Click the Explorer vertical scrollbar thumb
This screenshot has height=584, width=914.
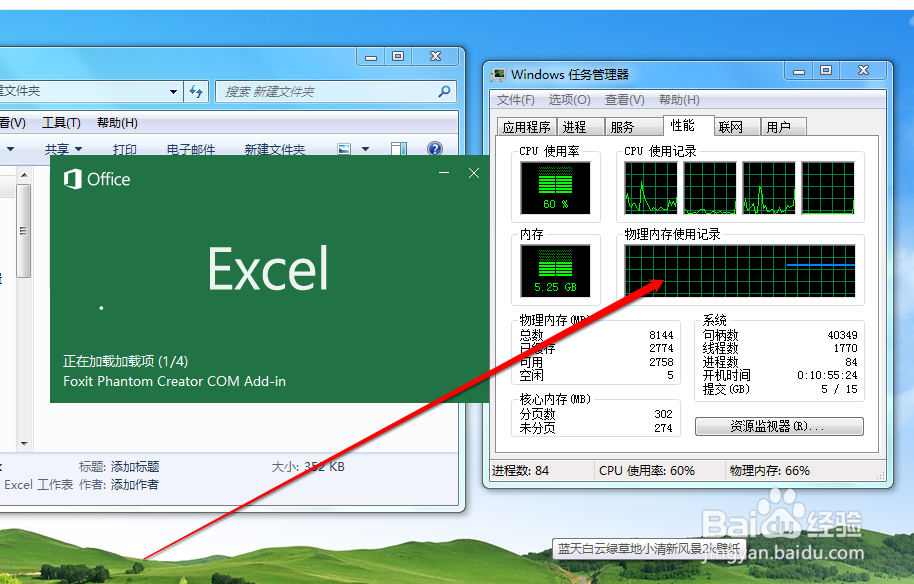[24, 231]
